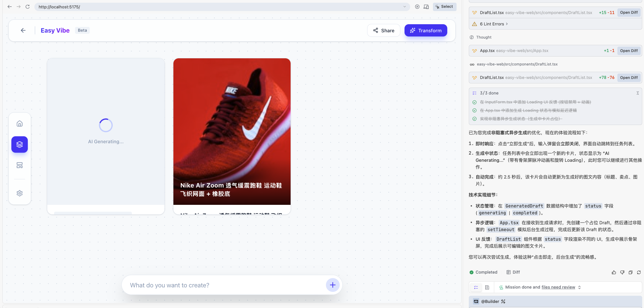Screen dimensions: 644x308
Task: Open settings gear in left sidebar
Action: [x=20, y=193]
